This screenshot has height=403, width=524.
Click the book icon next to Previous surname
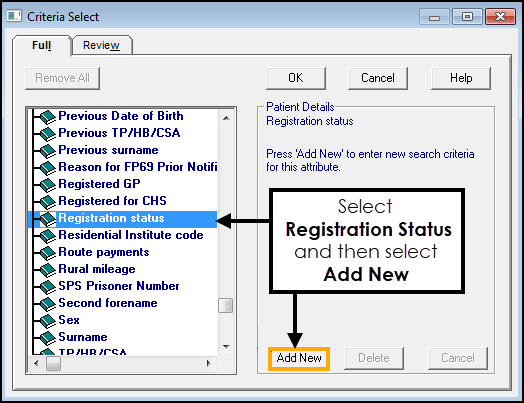[48, 150]
